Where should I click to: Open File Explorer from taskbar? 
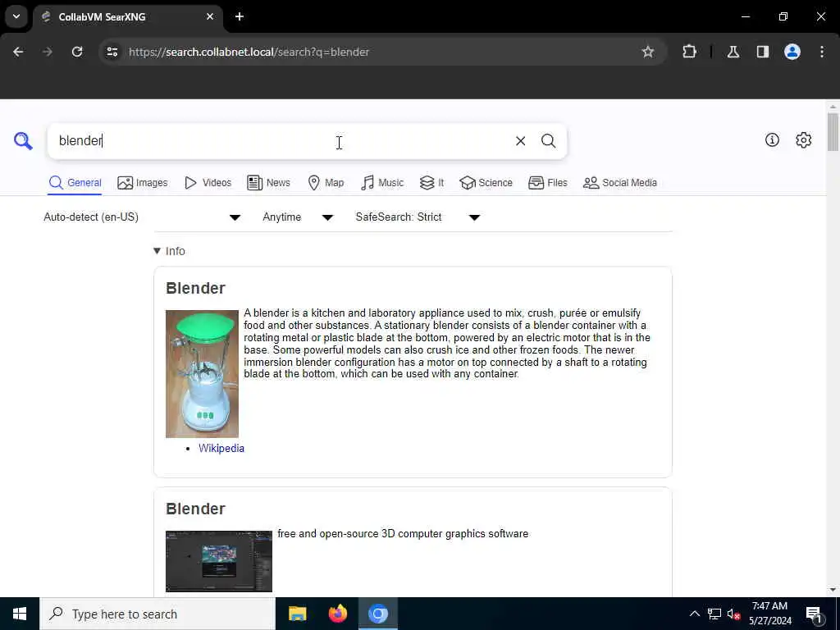tap(297, 614)
